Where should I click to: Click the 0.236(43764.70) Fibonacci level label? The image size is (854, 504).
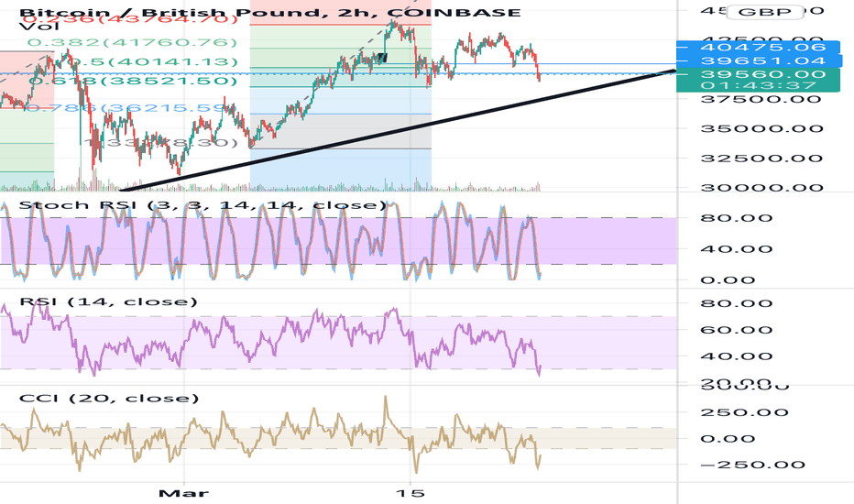(132, 19)
